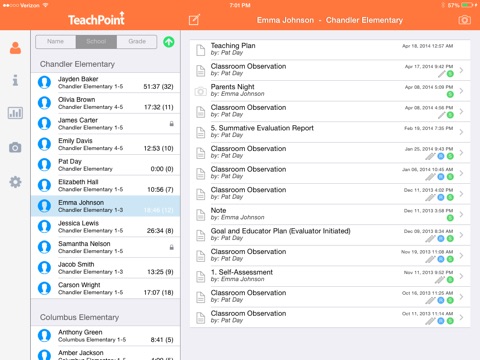Tap the Verizon carrier status text
Image resolution: width=480 pixels, height=360 pixels.
[30, 5]
